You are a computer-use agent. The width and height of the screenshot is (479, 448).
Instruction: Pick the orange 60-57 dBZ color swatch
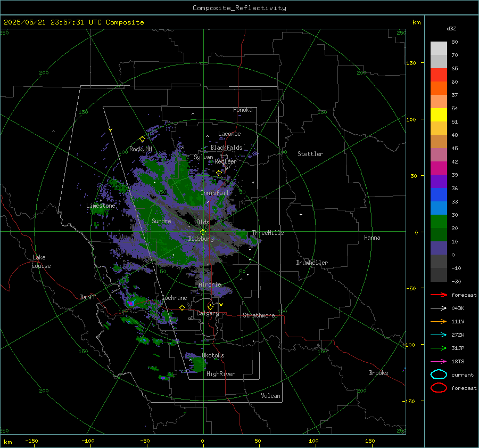(x=439, y=88)
